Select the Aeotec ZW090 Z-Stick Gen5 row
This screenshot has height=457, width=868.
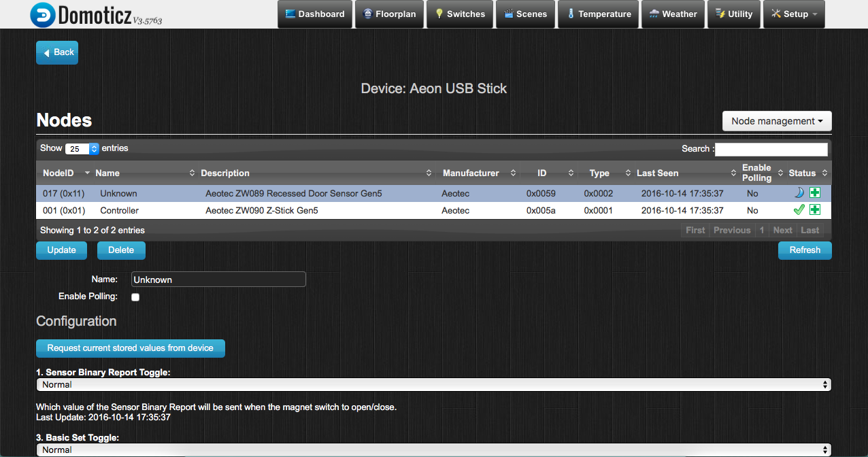(433, 210)
